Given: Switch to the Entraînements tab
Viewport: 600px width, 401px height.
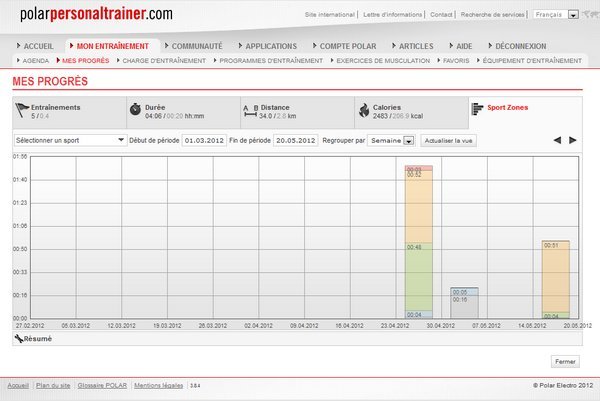Looking at the screenshot, I should click(x=69, y=112).
